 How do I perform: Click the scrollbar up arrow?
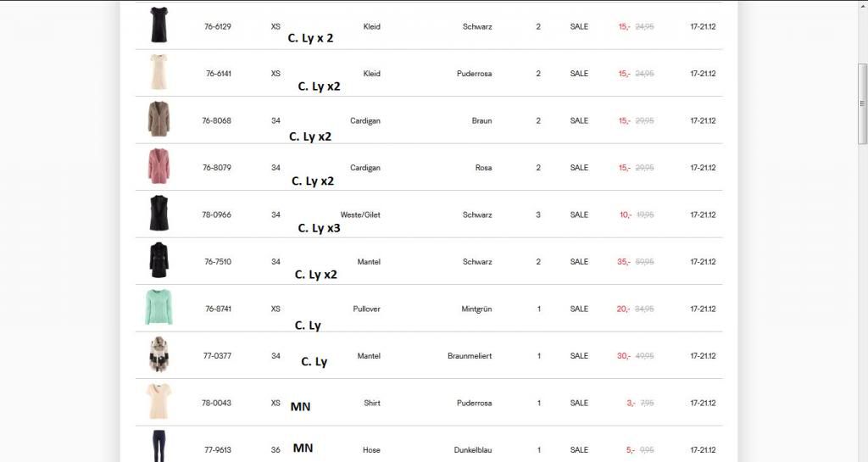point(863,4)
